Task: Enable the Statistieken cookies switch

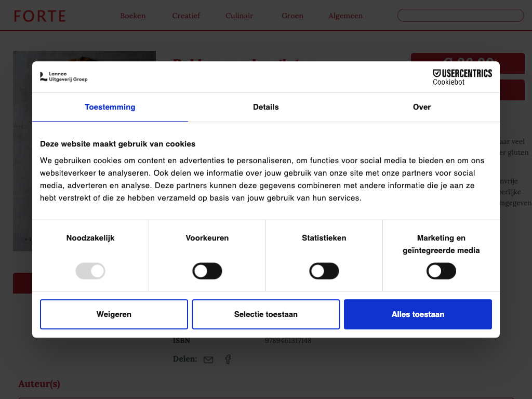Action: click(x=324, y=271)
